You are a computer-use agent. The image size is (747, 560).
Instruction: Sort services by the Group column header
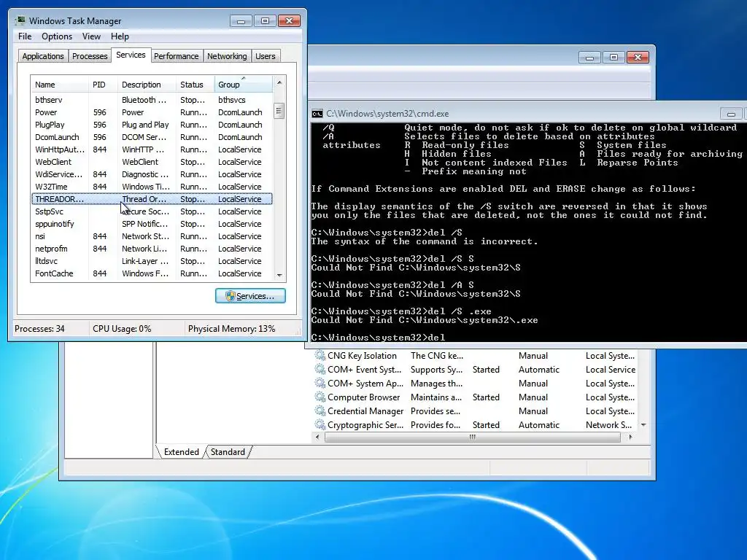(244, 85)
